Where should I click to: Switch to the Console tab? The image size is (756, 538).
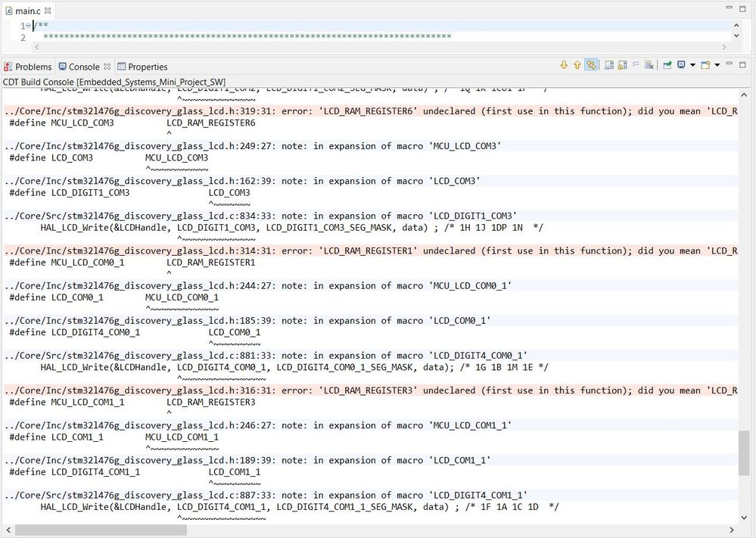click(x=84, y=67)
